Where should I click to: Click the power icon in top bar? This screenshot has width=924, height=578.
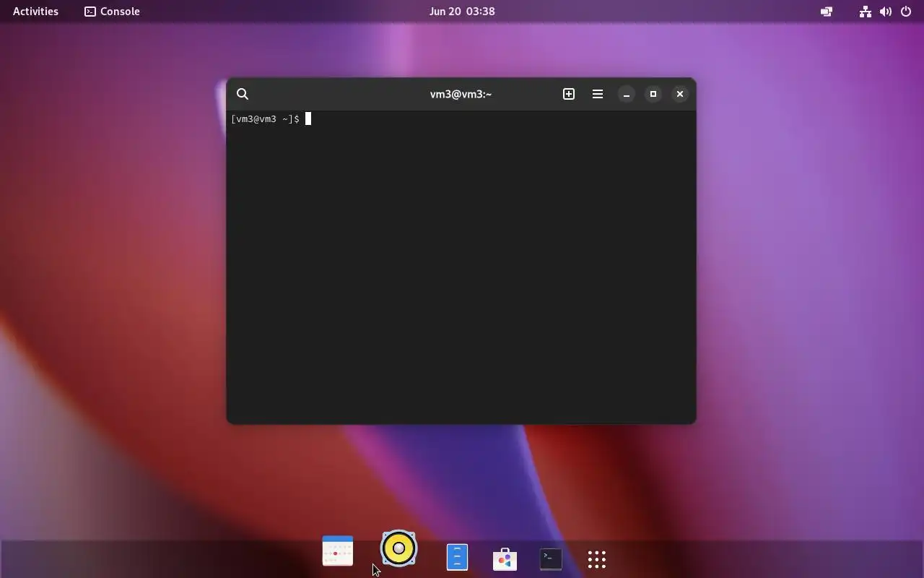pos(906,12)
